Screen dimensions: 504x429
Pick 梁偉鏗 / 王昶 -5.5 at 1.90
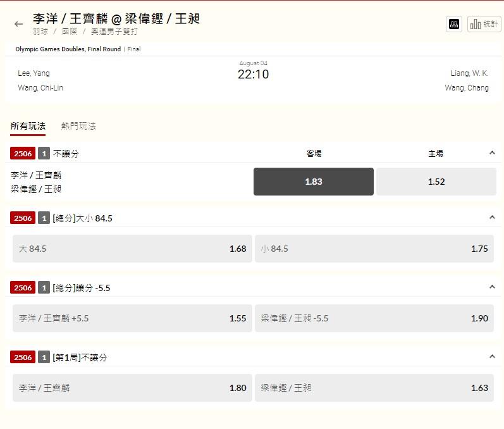pos(374,318)
